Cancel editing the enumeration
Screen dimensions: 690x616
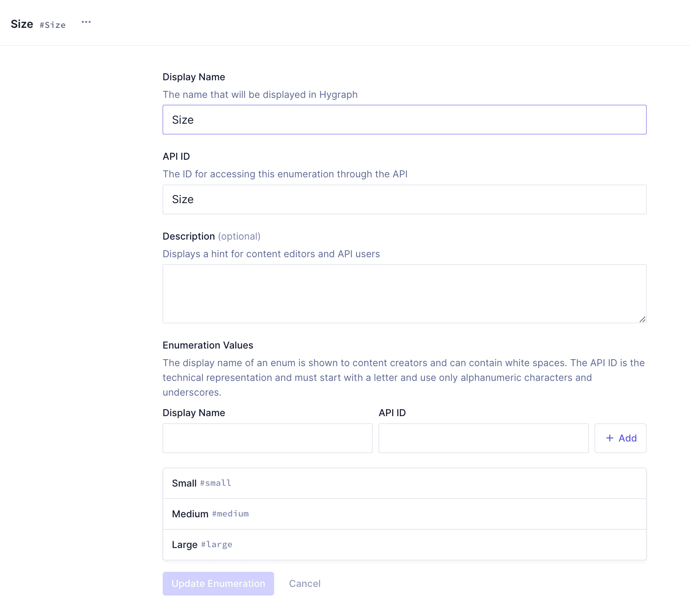click(x=304, y=583)
